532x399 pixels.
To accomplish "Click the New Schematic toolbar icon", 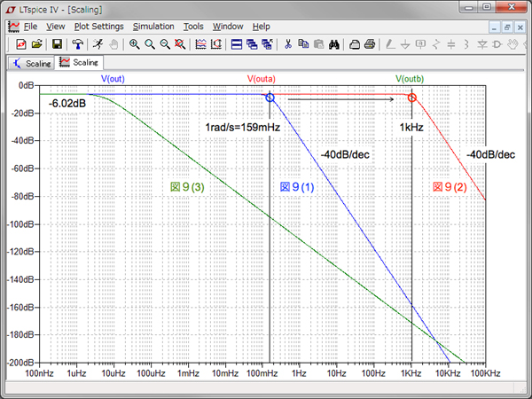I will point(21,43).
